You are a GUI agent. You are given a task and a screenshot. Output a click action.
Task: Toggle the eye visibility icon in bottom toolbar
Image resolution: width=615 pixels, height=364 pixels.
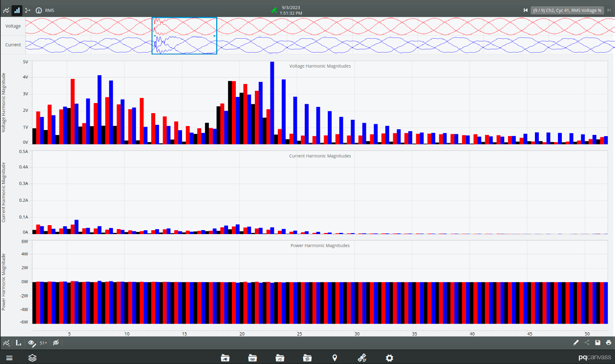coord(32,343)
